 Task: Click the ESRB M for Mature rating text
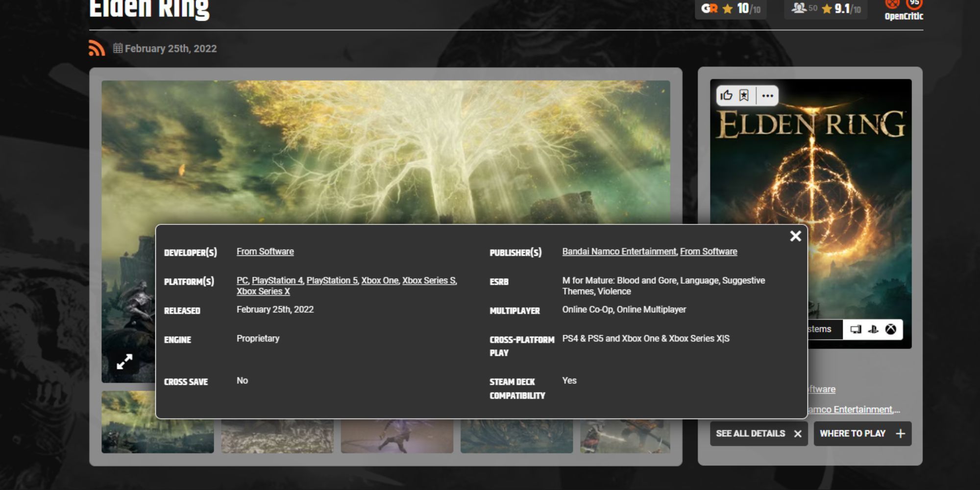coord(663,286)
